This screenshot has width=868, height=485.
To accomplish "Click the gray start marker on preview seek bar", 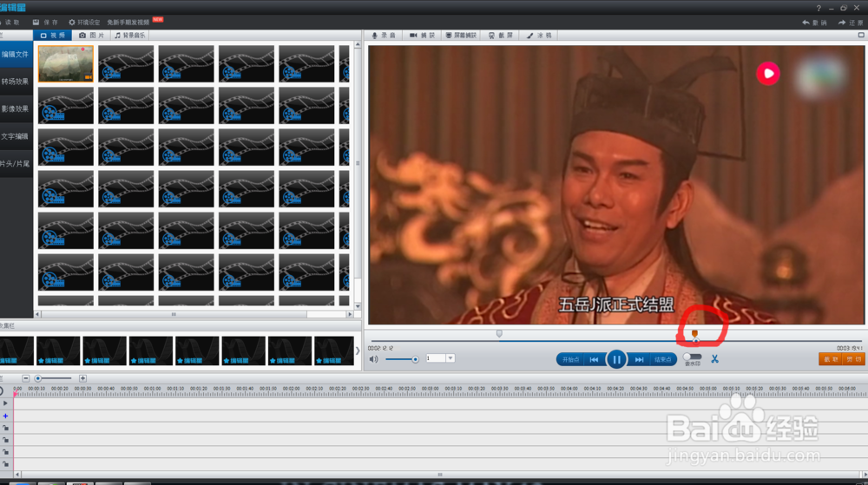I will coord(499,333).
